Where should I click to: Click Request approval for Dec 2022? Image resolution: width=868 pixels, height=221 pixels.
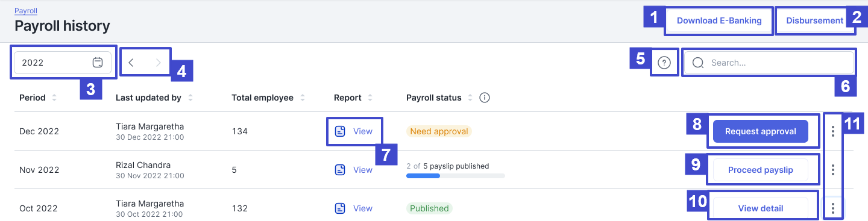[x=760, y=131]
